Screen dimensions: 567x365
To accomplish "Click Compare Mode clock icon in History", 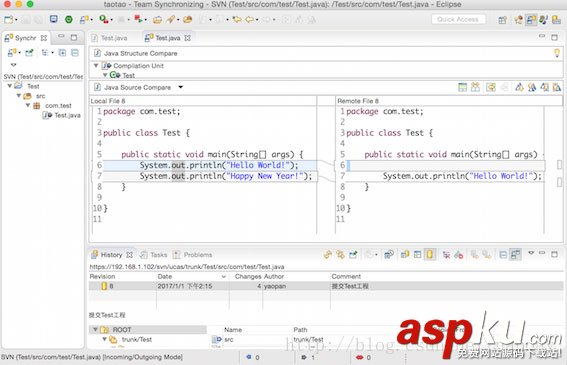I will [x=389, y=255].
